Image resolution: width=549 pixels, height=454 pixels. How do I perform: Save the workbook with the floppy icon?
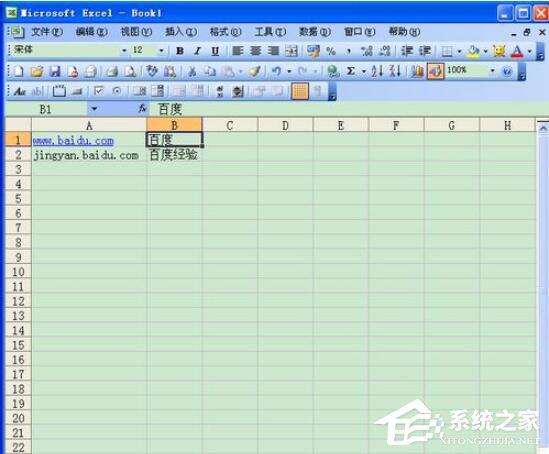55,71
